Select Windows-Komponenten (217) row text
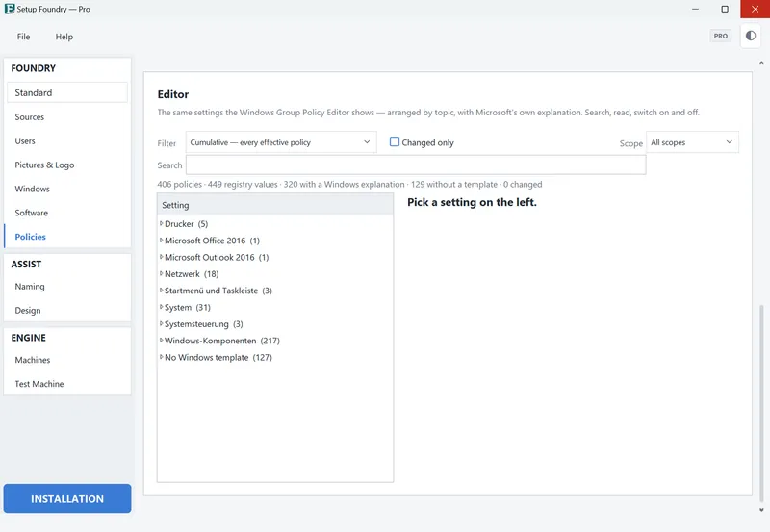Viewport: 770px width, 532px height. [222, 341]
